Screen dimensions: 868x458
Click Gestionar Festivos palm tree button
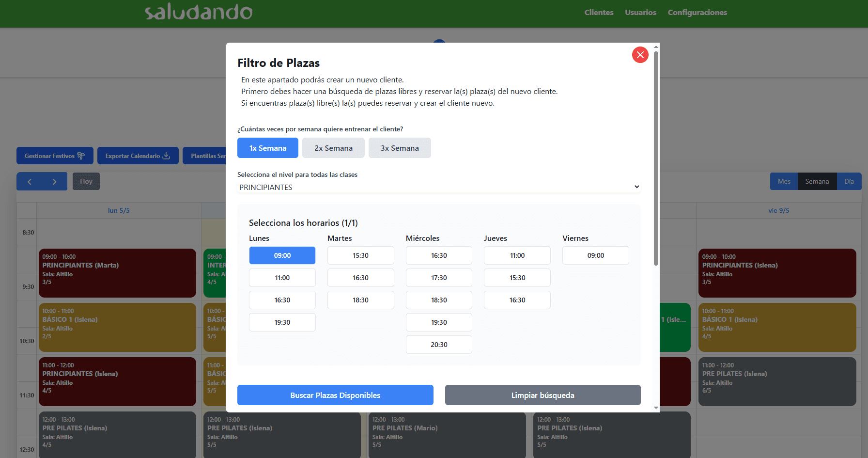[x=55, y=156]
